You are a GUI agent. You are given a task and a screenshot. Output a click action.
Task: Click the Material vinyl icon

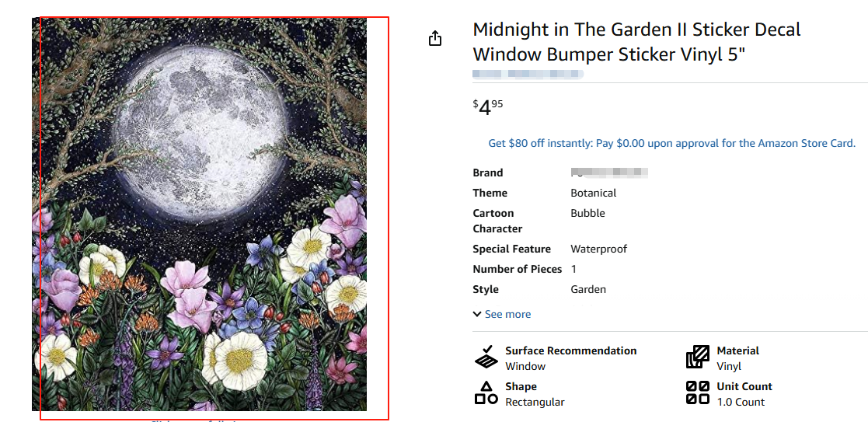pyautogui.click(x=698, y=358)
